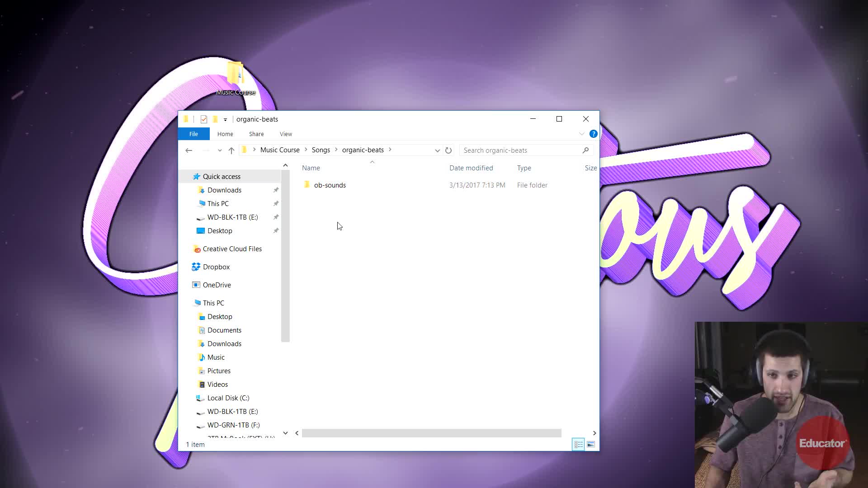Click the Refresh icon in address bar
The width and height of the screenshot is (868, 488).
[448, 150]
